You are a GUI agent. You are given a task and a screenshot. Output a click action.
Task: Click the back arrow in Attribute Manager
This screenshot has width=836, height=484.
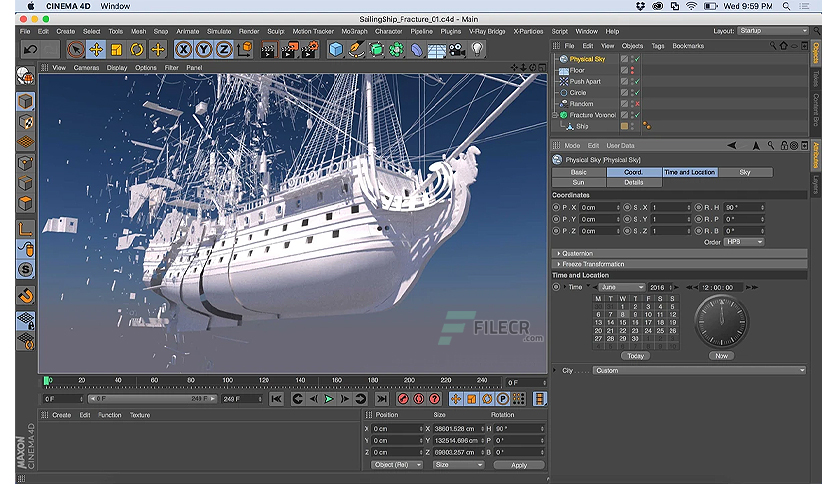click(x=732, y=146)
